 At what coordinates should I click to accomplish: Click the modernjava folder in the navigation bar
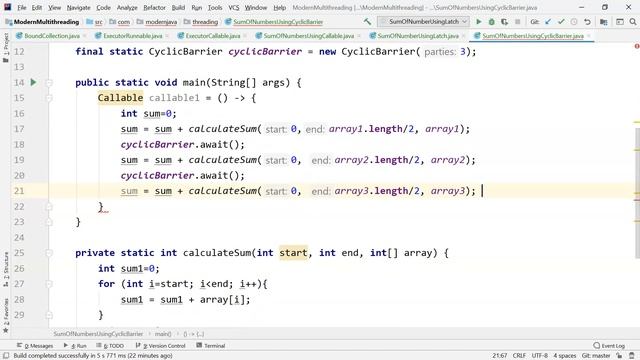[157, 22]
